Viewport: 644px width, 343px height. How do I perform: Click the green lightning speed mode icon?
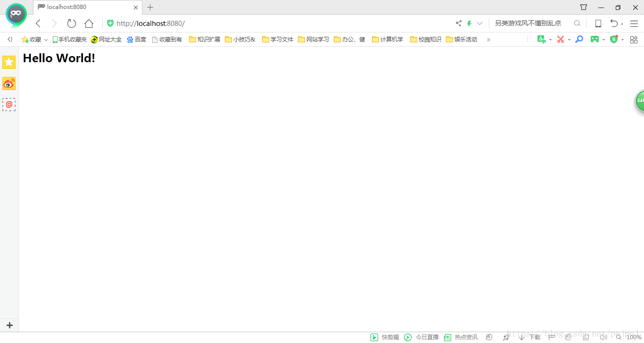point(469,24)
